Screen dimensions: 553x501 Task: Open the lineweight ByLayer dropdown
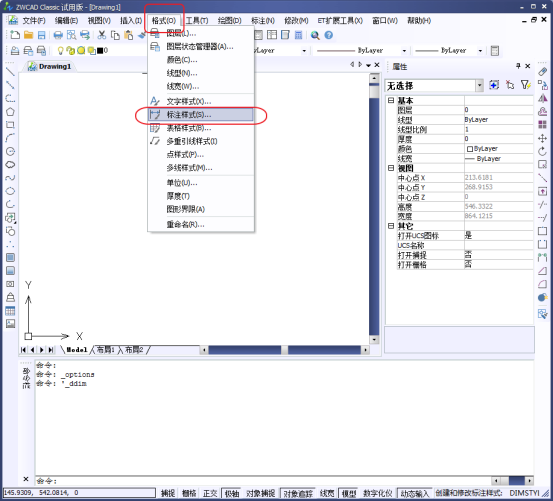click(x=480, y=51)
